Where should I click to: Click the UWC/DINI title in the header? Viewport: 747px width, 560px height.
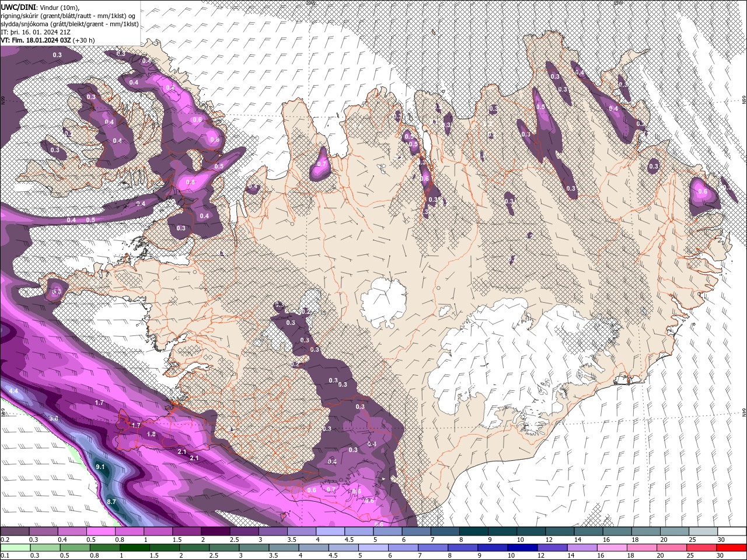[x=18, y=7]
